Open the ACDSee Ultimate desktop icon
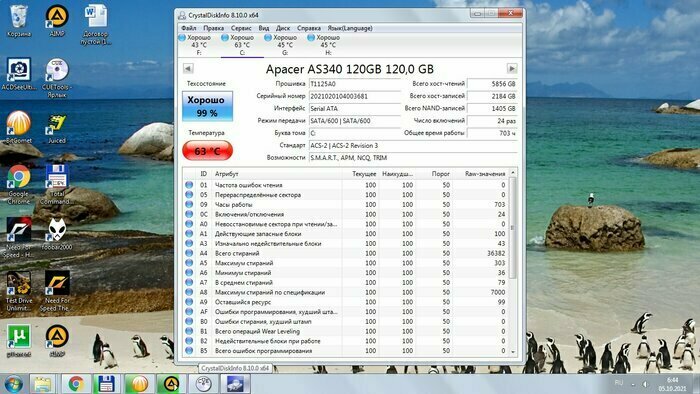700x394 pixels. (x=19, y=74)
